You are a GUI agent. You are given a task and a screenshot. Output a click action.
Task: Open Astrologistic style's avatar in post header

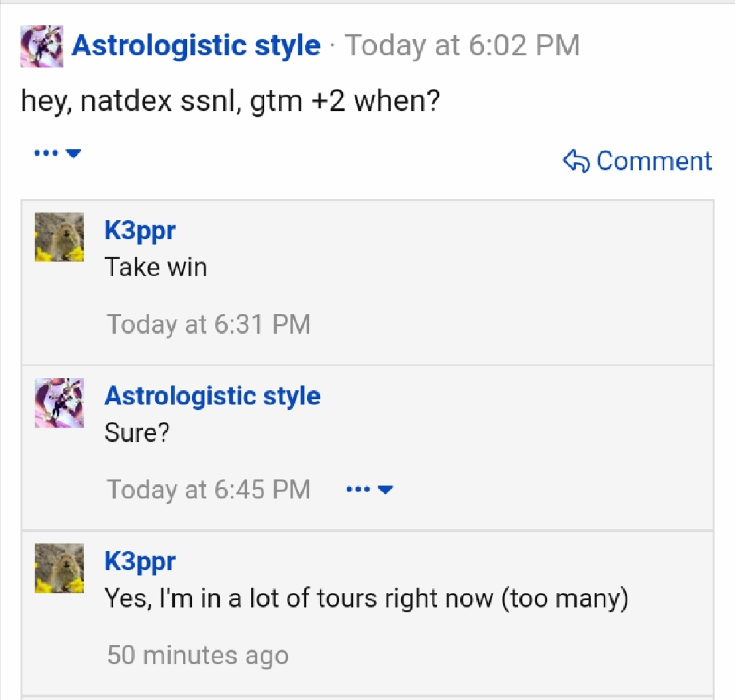(42, 46)
